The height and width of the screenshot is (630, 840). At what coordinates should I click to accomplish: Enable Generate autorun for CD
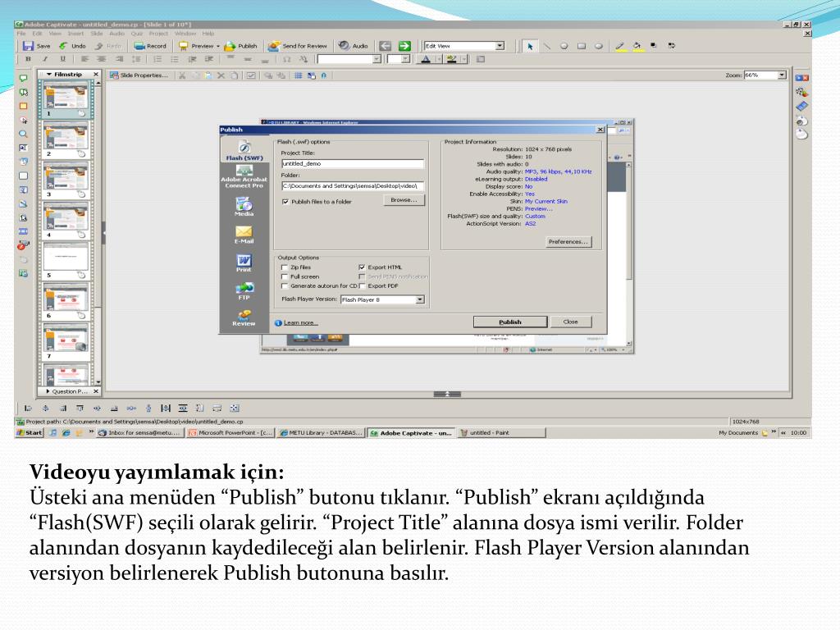(x=285, y=286)
